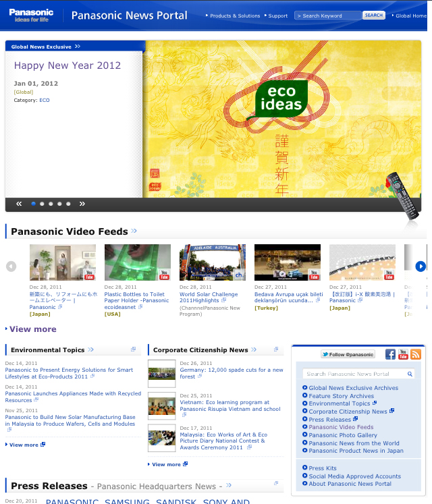Open New Solar Manufacturing Base Malaysia article
The width and height of the screenshot is (432, 504).
coord(70,420)
